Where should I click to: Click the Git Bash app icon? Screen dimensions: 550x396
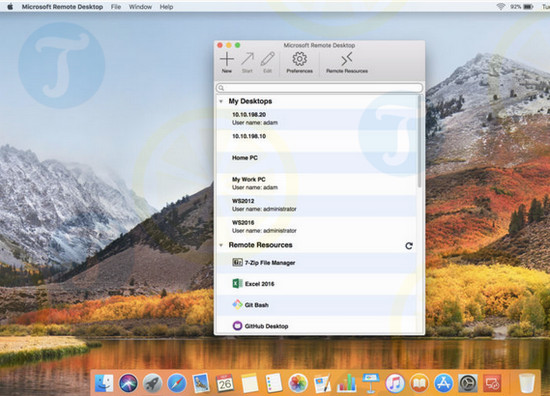pyautogui.click(x=237, y=304)
